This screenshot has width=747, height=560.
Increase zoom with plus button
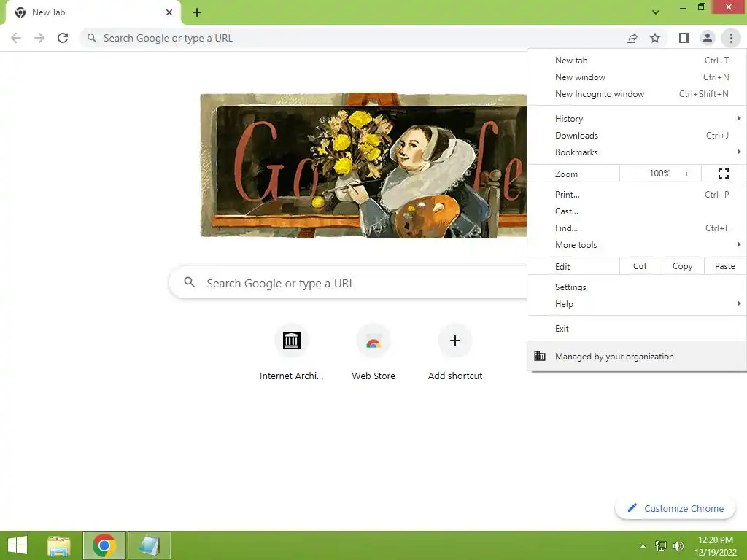tap(686, 174)
